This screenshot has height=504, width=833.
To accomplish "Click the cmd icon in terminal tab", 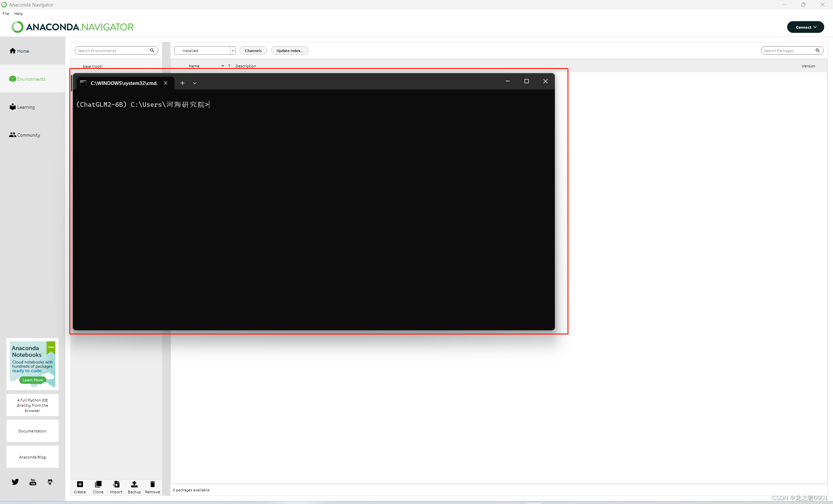I will tap(83, 83).
